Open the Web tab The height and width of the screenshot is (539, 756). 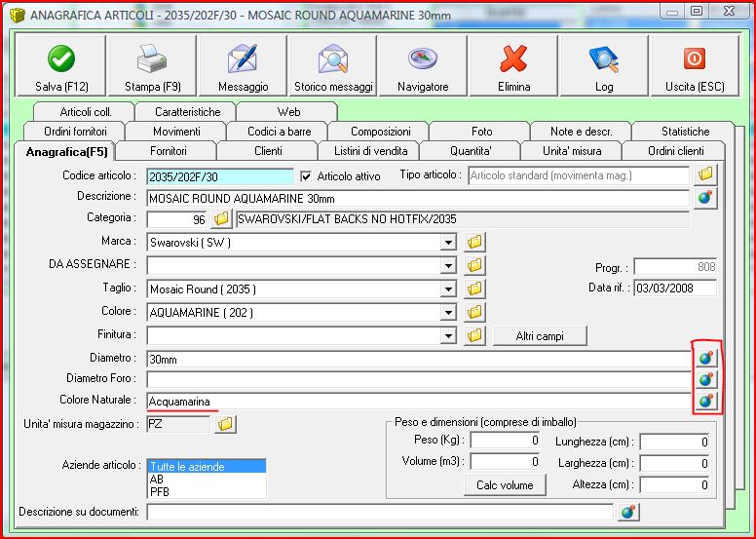pos(288,112)
